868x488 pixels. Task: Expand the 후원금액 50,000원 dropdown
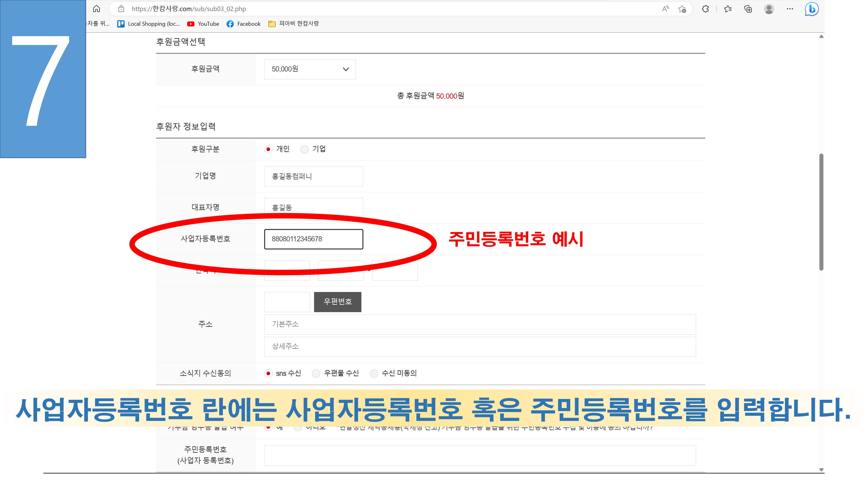pos(310,69)
